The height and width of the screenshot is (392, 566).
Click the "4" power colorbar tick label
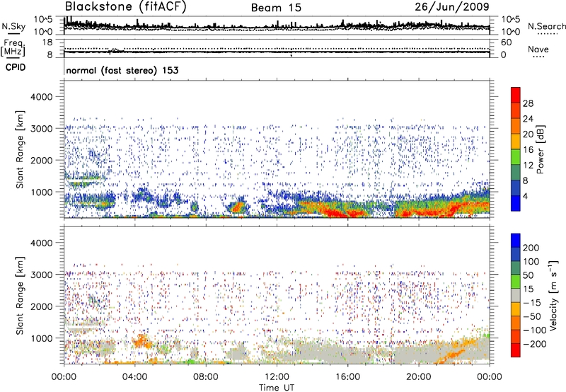pos(526,197)
